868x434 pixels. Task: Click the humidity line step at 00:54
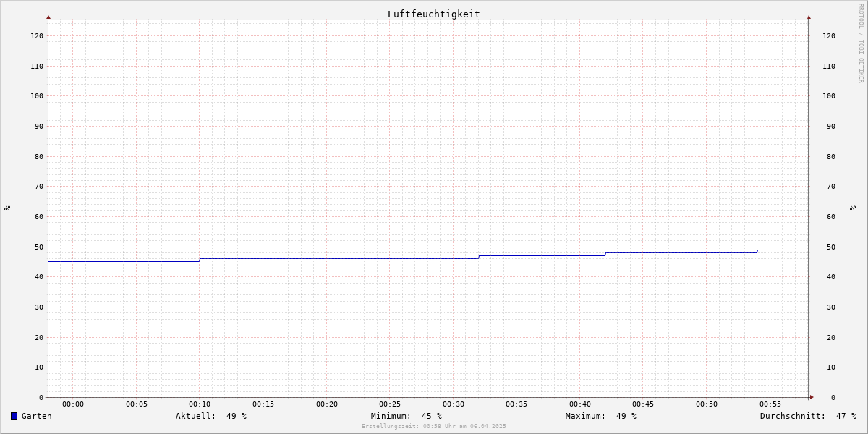click(x=757, y=251)
